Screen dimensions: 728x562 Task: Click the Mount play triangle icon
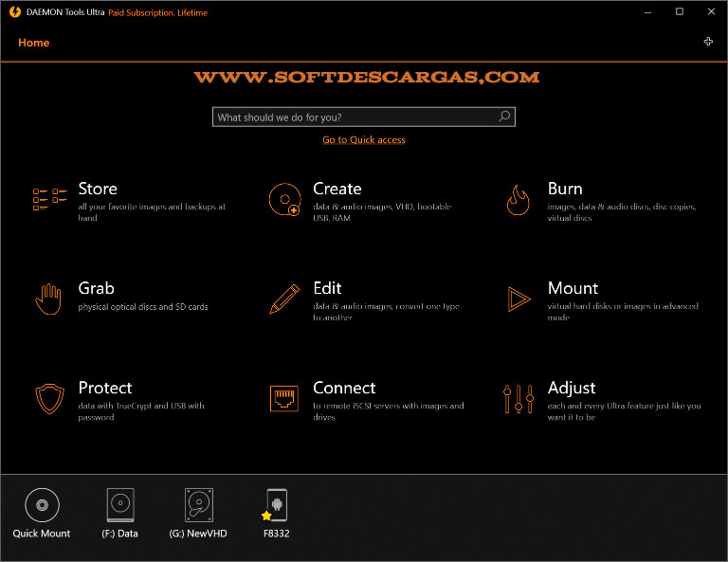click(519, 299)
